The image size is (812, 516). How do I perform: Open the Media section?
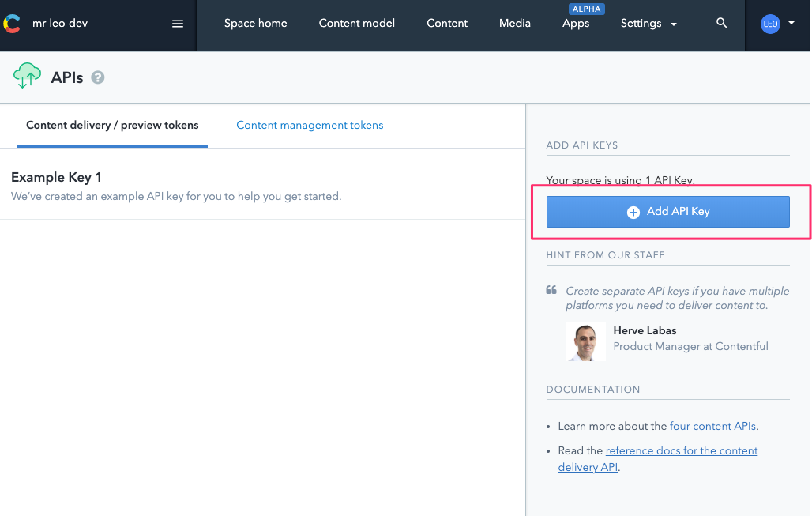[x=514, y=24]
